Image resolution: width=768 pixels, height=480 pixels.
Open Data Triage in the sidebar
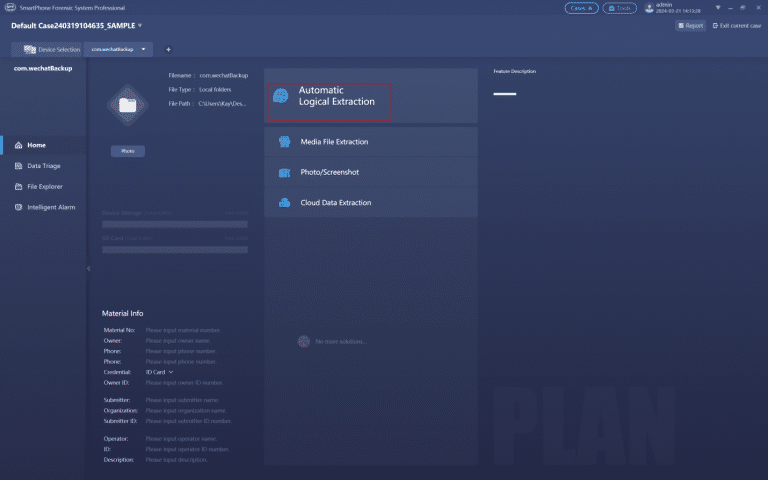(44, 166)
